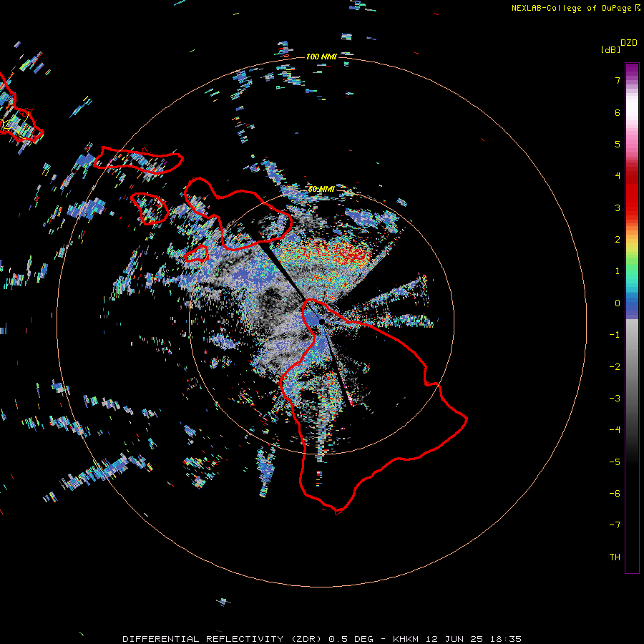
Task: Click the 50 NMI range ring label
Action: [321, 189]
